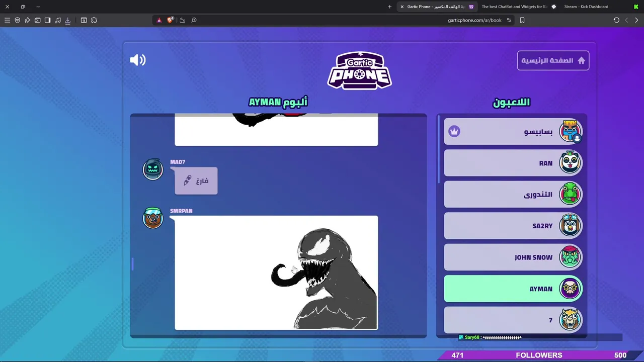Click the اللاعبون players heading

coord(511,102)
